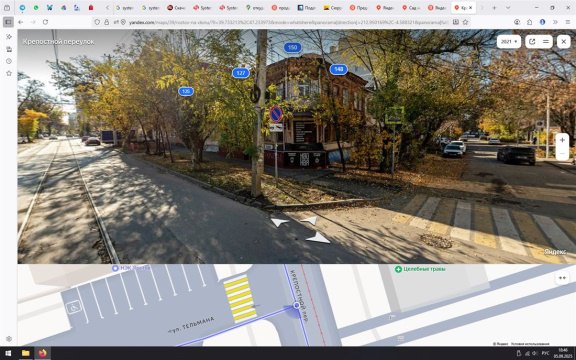
Task: Switch to the 'прод' tab
Action: tap(280, 7)
